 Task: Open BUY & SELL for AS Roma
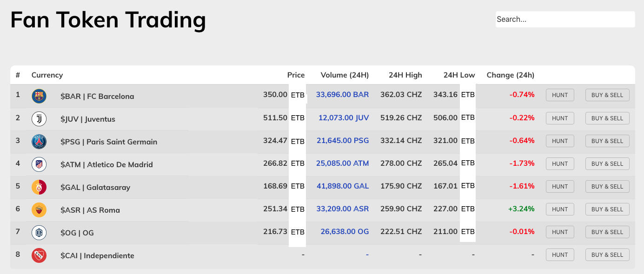click(x=607, y=209)
